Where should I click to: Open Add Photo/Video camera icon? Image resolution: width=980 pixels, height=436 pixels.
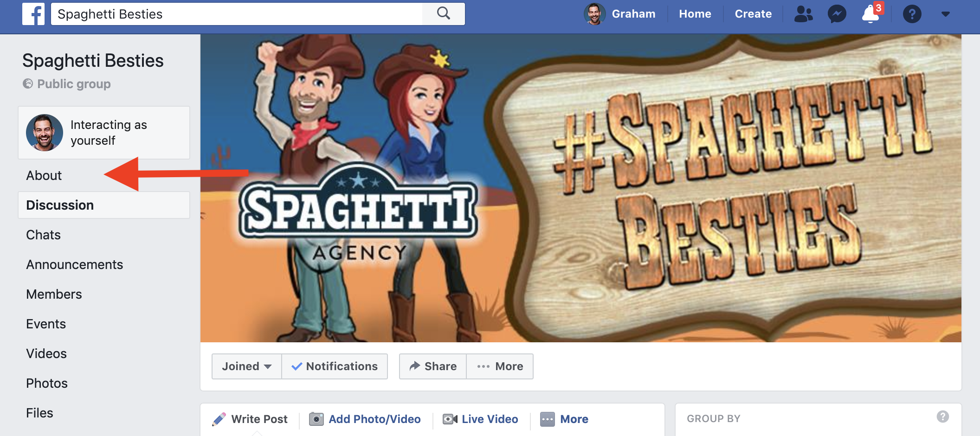tap(317, 419)
